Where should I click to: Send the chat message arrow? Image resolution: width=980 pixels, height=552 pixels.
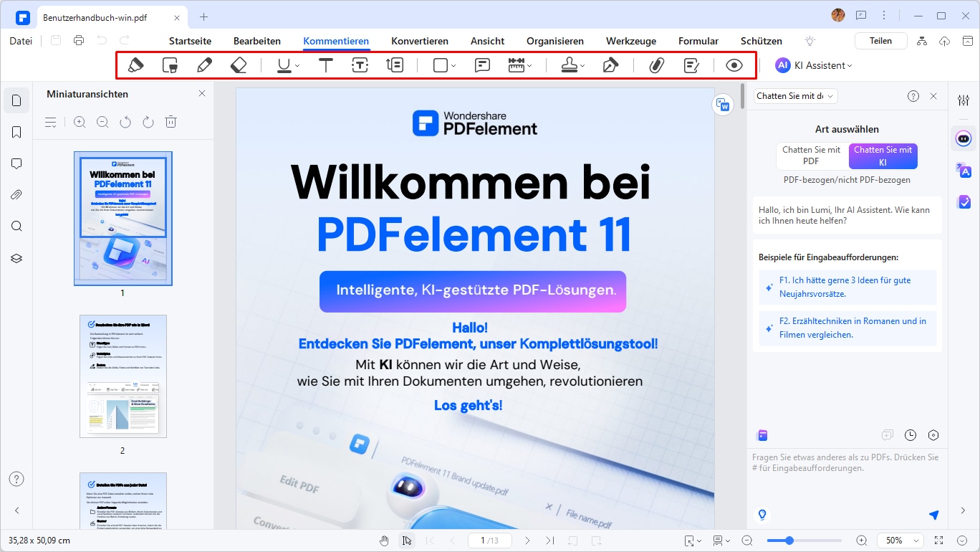(933, 515)
